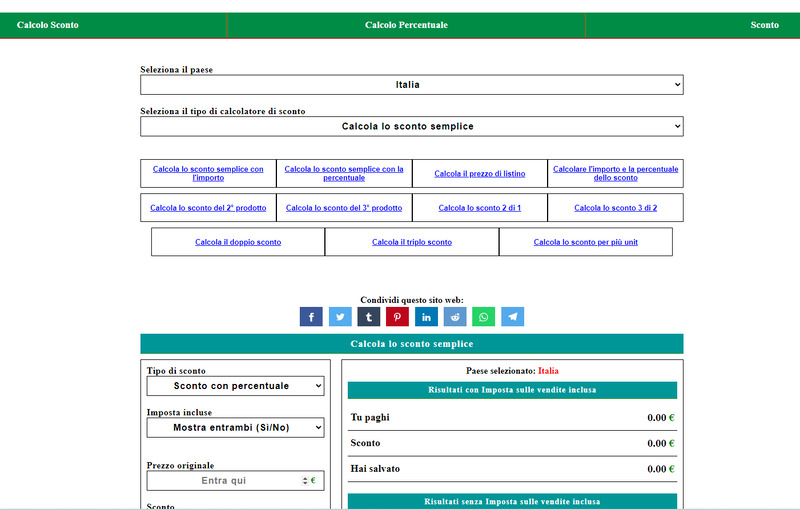Share on LinkedIn
The width and height of the screenshot is (800, 510).
[x=427, y=317]
